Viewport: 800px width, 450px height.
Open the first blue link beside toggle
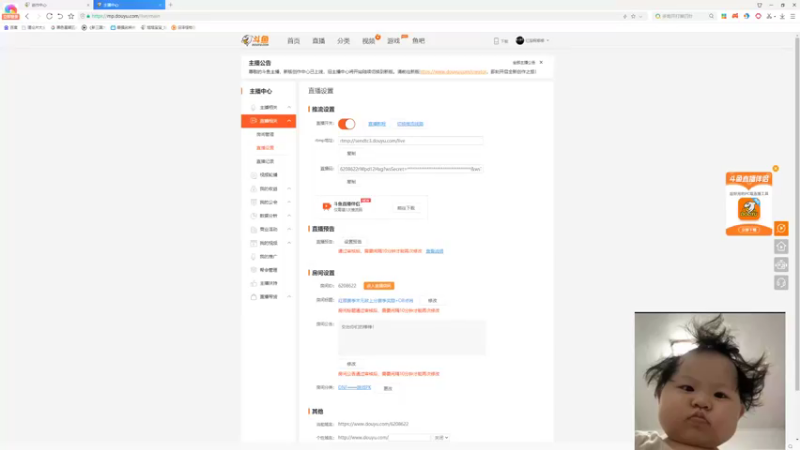coord(377,124)
